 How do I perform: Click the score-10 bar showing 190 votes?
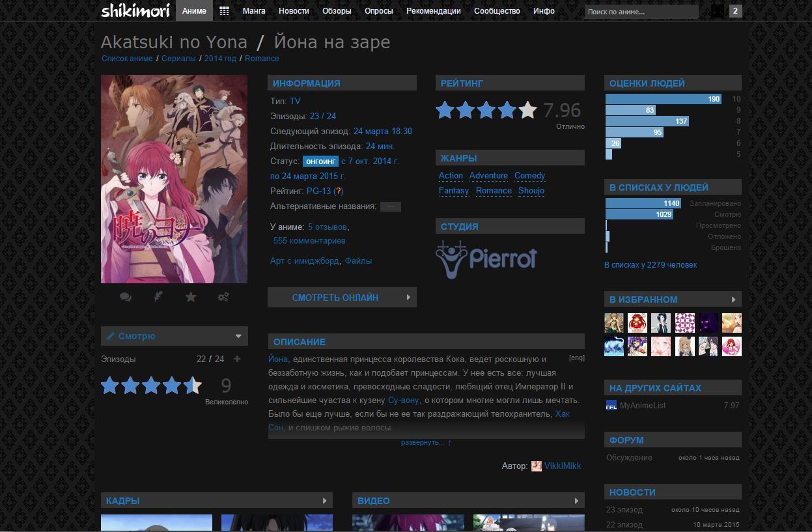[664, 99]
